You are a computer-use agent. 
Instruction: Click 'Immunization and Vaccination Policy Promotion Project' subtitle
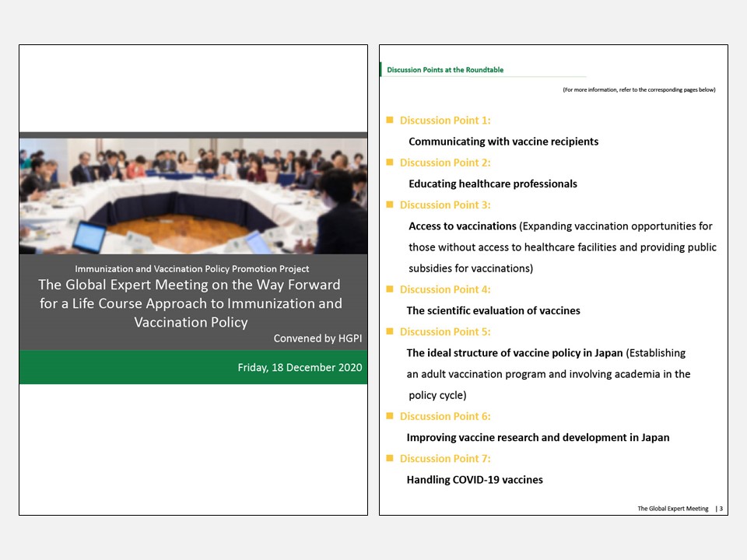[191, 269]
